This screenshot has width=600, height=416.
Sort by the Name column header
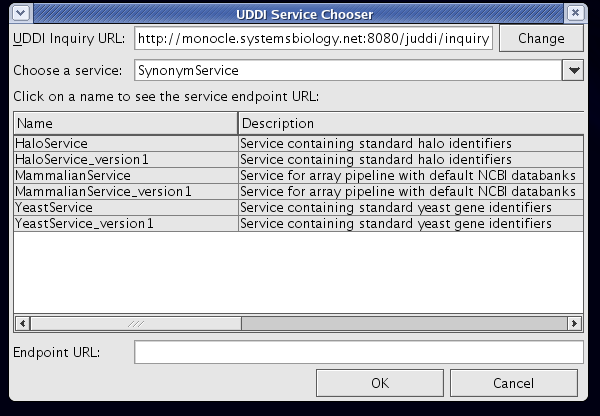(x=125, y=123)
